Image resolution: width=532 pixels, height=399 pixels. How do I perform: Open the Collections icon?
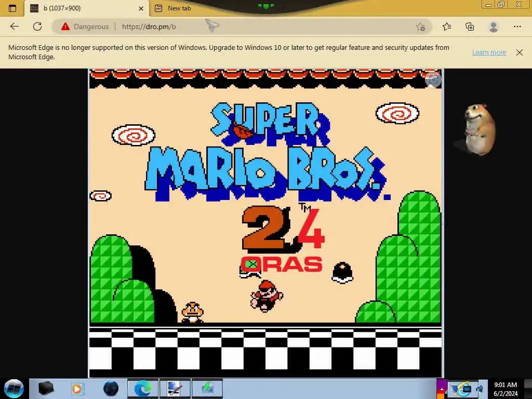click(x=470, y=26)
